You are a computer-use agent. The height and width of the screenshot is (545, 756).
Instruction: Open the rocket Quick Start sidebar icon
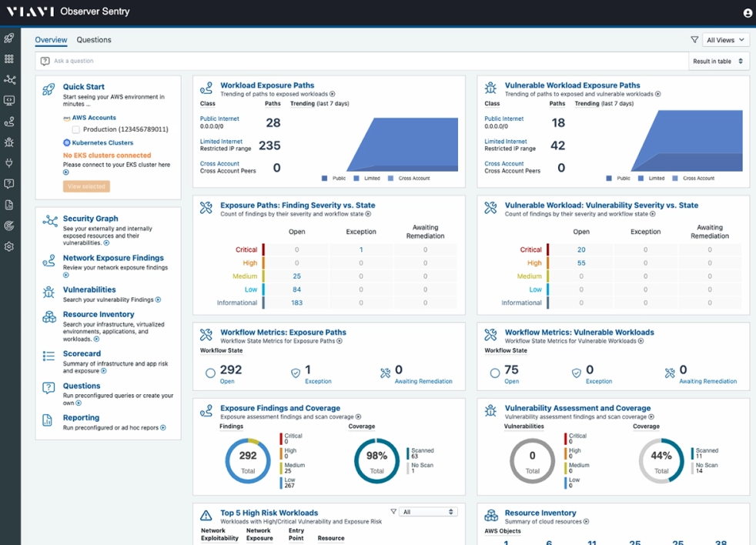9,38
